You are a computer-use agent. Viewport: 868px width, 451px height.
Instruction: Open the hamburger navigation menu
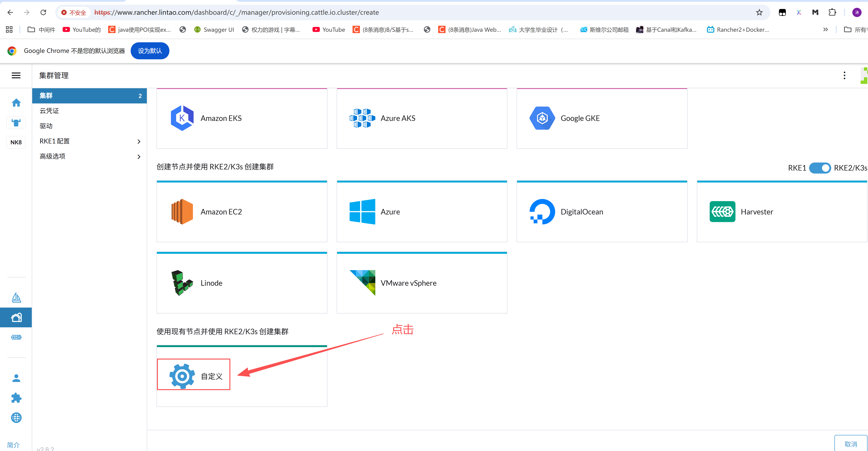coord(16,75)
